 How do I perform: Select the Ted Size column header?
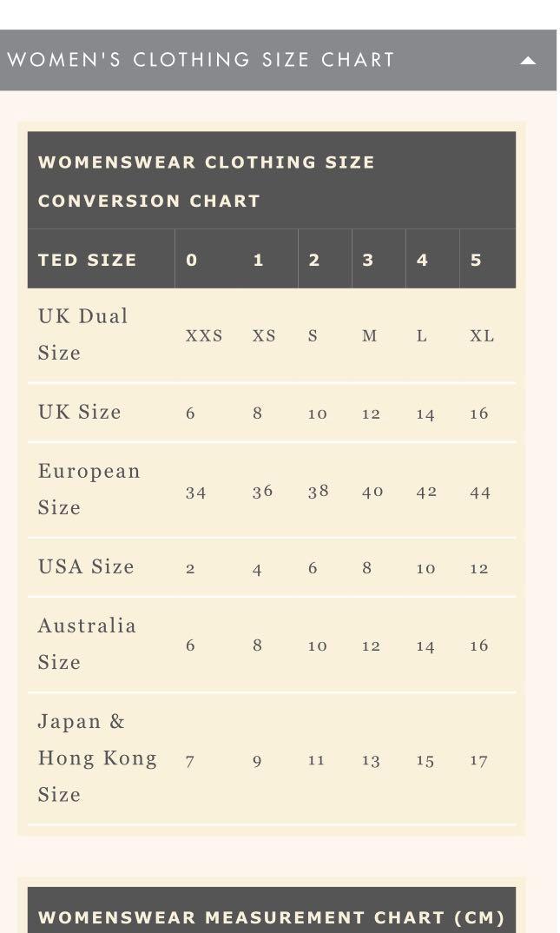(x=88, y=260)
